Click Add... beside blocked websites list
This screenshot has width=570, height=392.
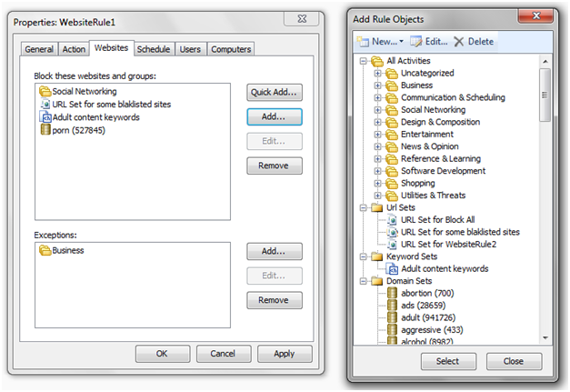tap(275, 116)
